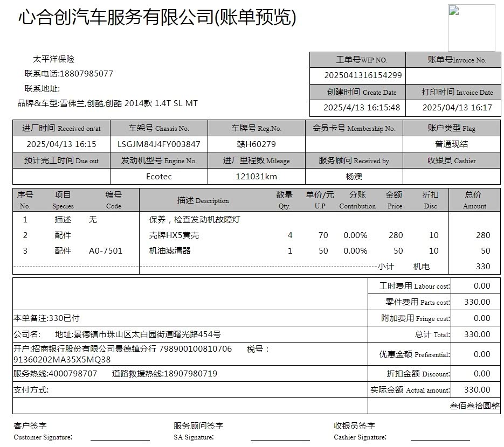Screen dimensions: 504x447
Task: Select the 壳牌HX5黄壳 parts row description
Action: click(x=174, y=235)
